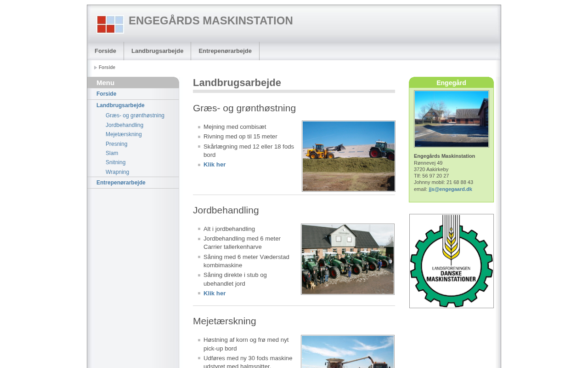Image resolution: width=588 pixels, height=368 pixels.
Task: View the combine harvester photo under Mejetærskning
Action: (348, 351)
